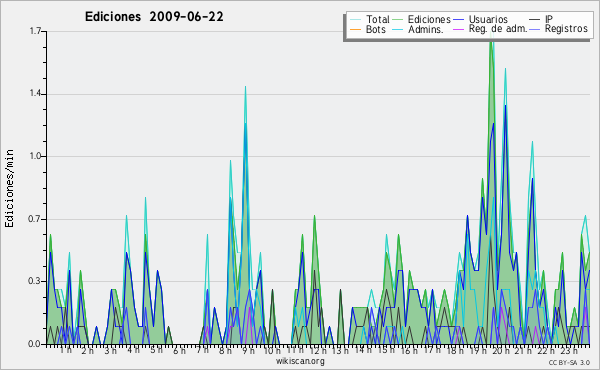Click the magenta Reg. de adm. legend line
This screenshot has height=370, width=600.
[x=458, y=29]
